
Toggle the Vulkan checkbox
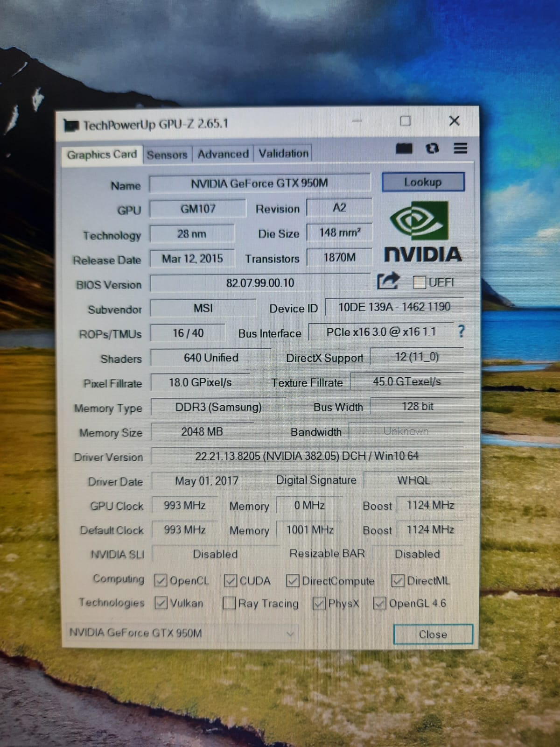coord(161,603)
